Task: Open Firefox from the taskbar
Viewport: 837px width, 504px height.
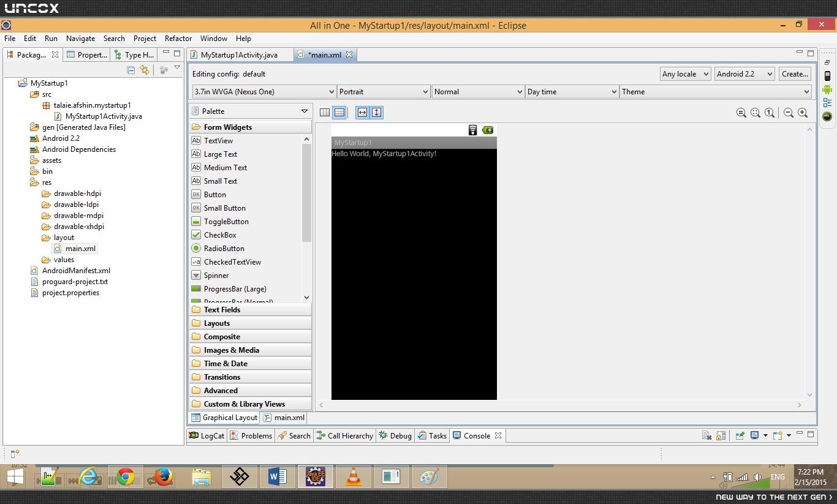Action: point(163,476)
